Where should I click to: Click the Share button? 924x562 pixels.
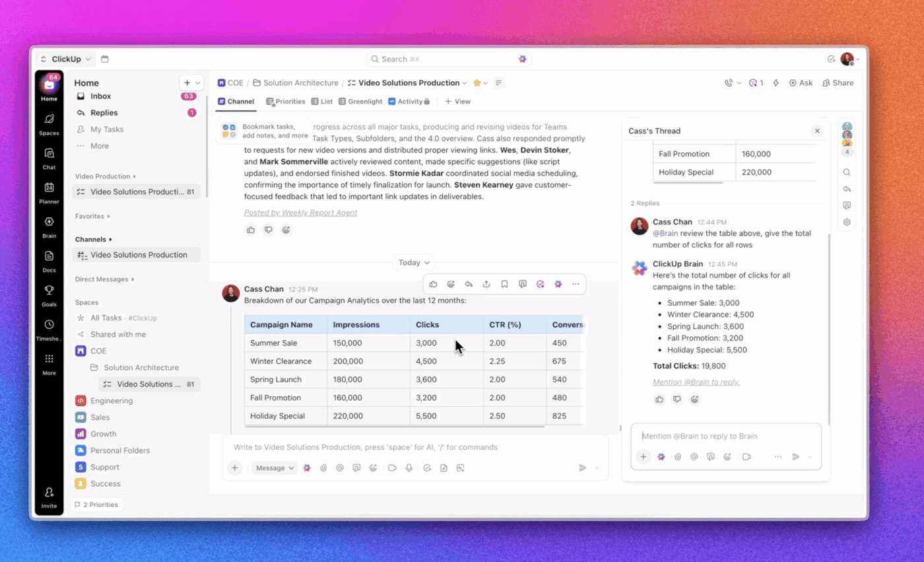point(838,83)
